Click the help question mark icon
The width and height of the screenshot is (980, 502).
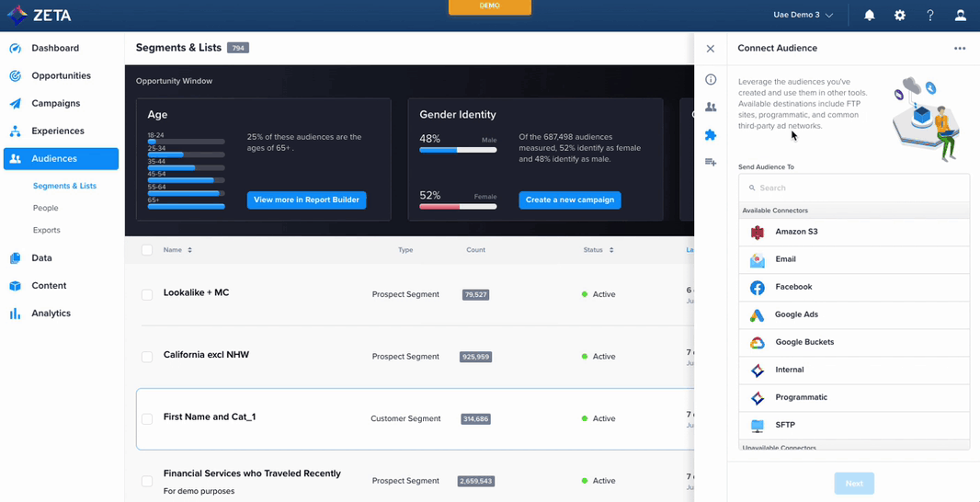929,16
